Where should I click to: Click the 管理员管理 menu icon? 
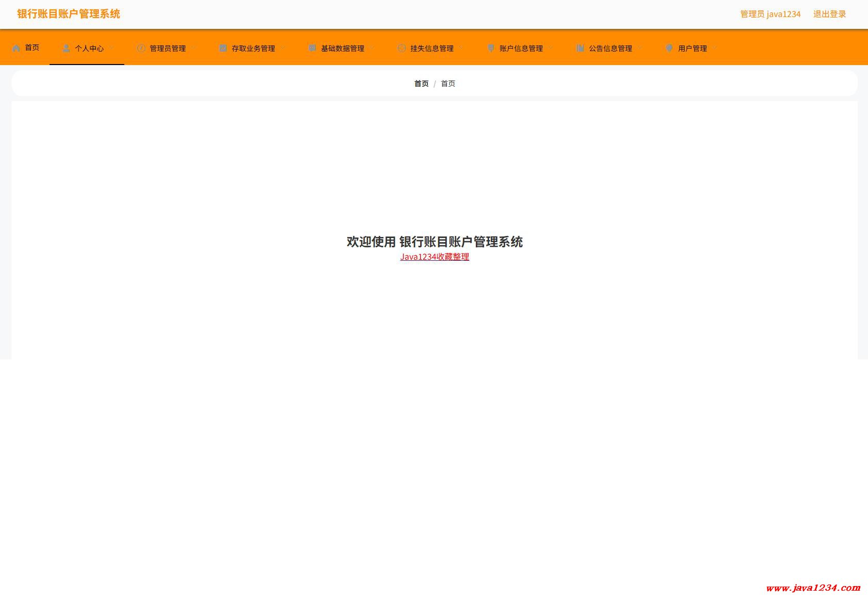[x=141, y=48]
